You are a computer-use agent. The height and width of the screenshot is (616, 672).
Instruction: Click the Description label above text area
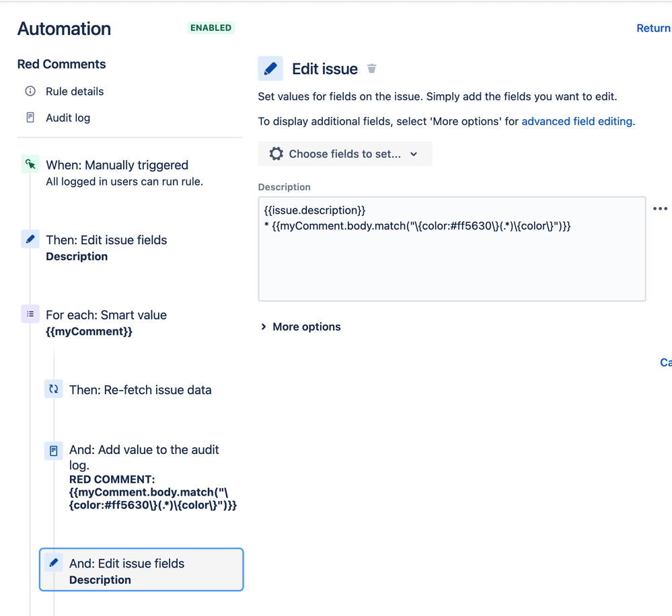[x=284, y=187]
